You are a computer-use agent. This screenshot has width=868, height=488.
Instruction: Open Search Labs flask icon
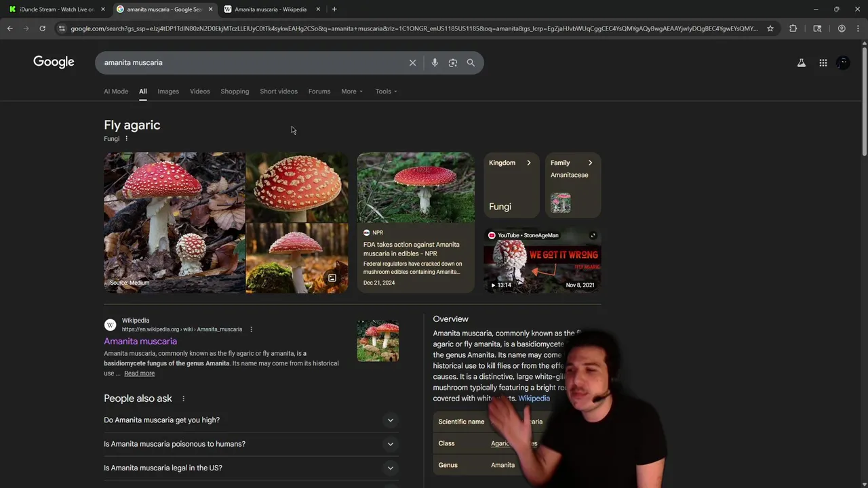pos(802,62)
